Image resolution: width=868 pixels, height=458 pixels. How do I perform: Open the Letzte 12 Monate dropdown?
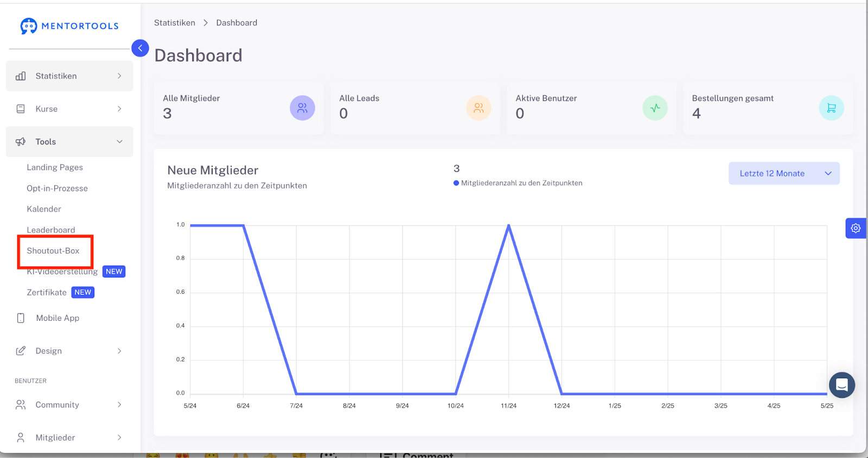(x=784, y=173)
